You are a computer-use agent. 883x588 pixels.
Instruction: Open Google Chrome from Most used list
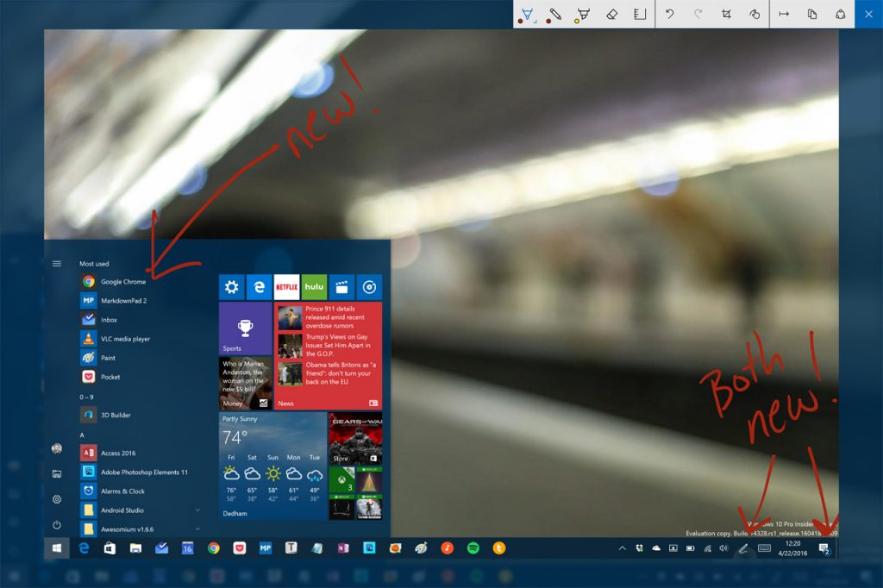(123, 282)
